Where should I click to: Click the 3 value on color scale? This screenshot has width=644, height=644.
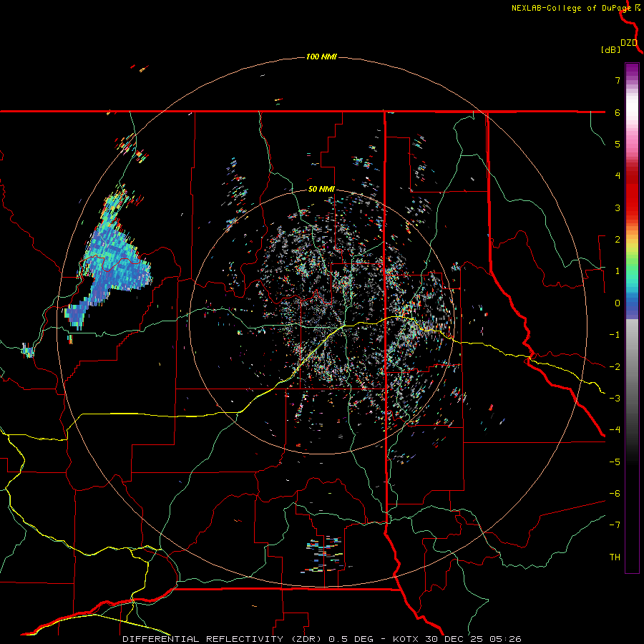(x=618, y=208)
